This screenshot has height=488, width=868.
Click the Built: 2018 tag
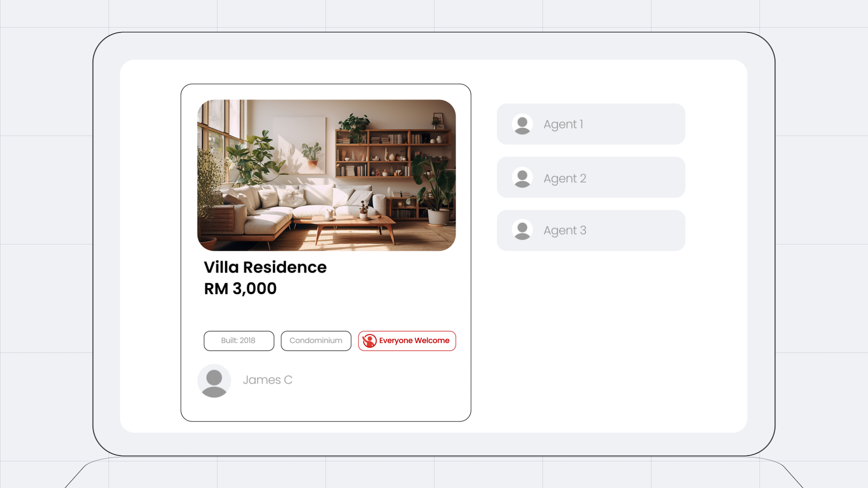pyautogui.click(x=239, y=341)
